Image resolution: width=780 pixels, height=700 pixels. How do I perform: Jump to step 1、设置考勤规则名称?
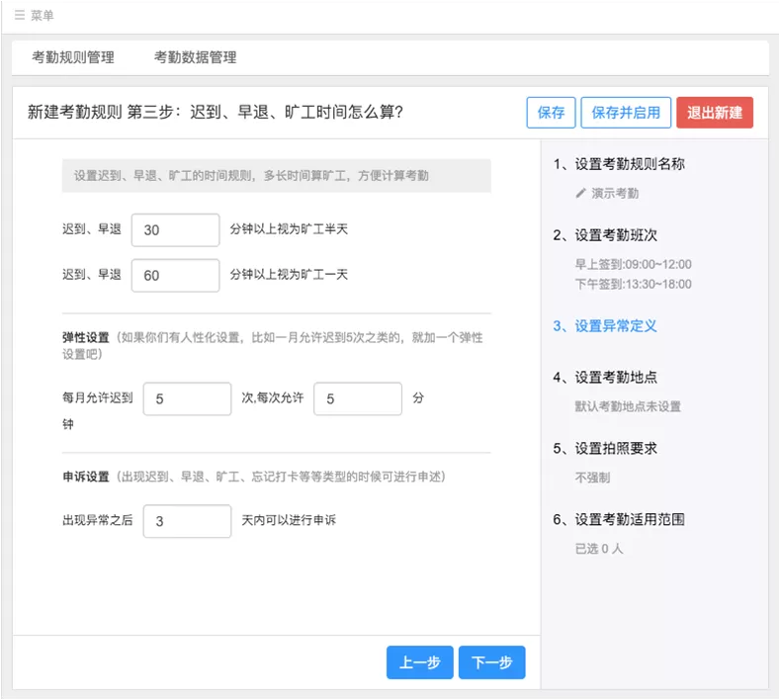click(619, 164)
